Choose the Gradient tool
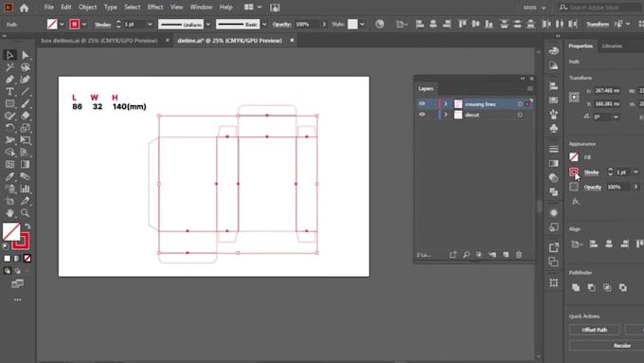644x363 pixels. point(26,164)
